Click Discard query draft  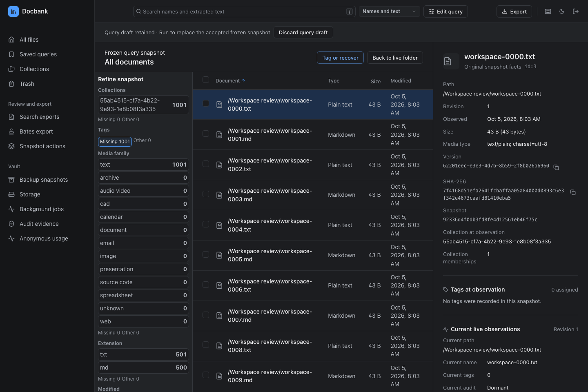pos(303,32)
